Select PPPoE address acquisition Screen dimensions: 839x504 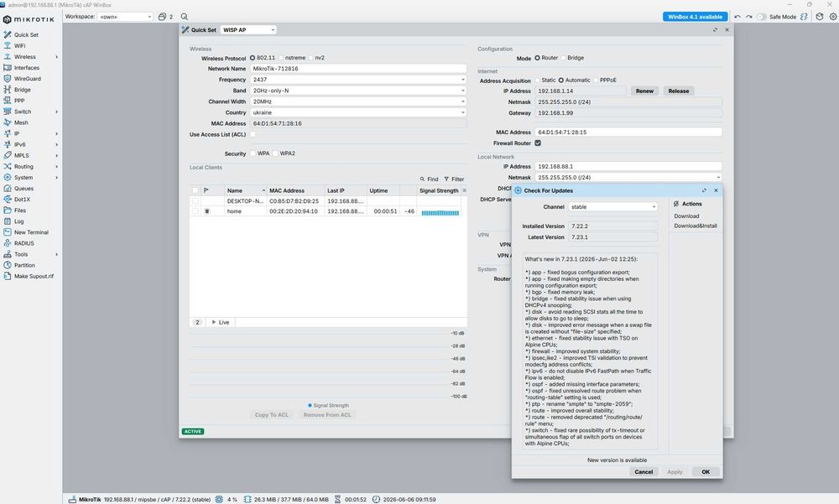[x=596, y=81]
